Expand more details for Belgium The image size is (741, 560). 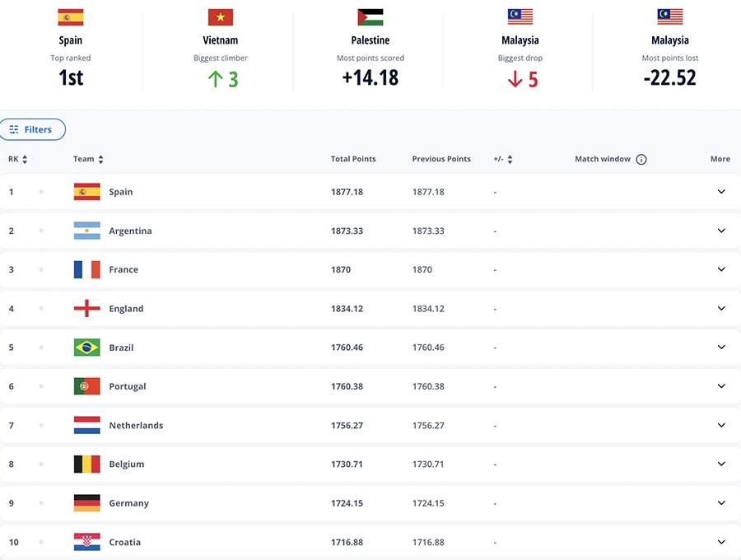tap(721, 464)
